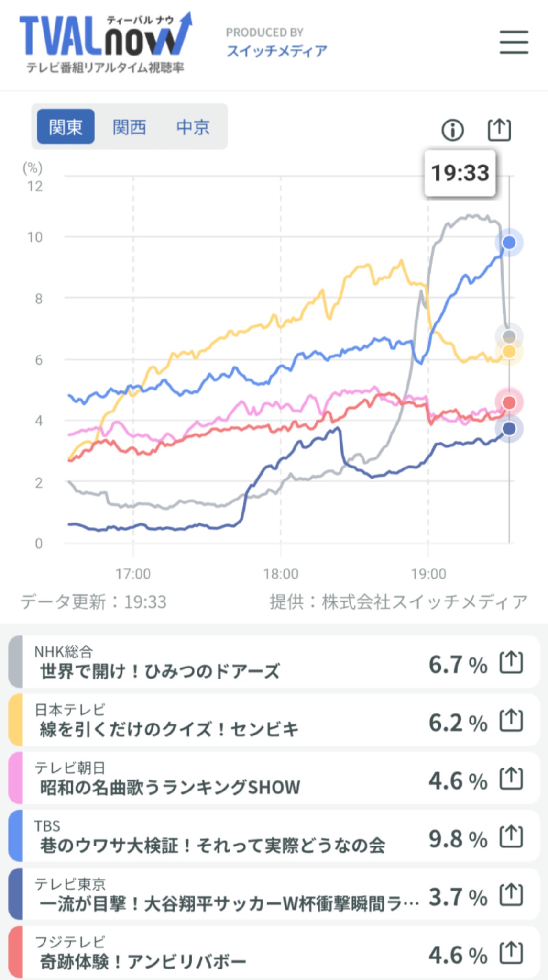This screenshot has height=980, width=548.
Task: Click the TBS data point on the chart
Action: coord(509,243)
